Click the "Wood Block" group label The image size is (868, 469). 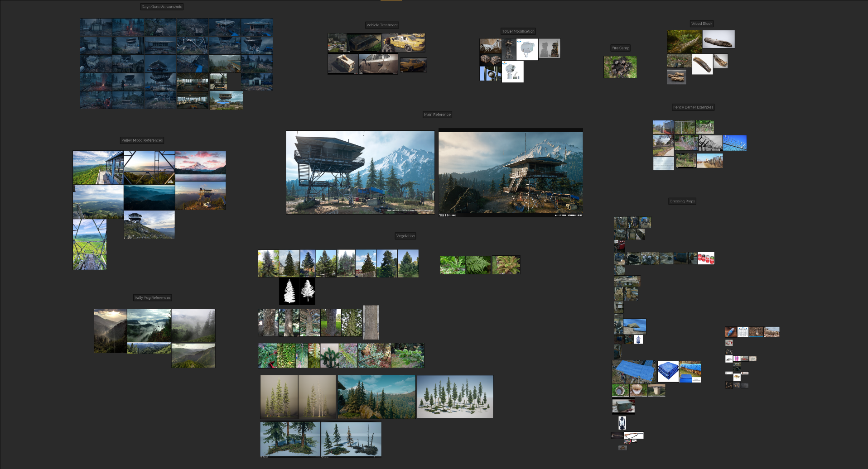pos(702,24)
